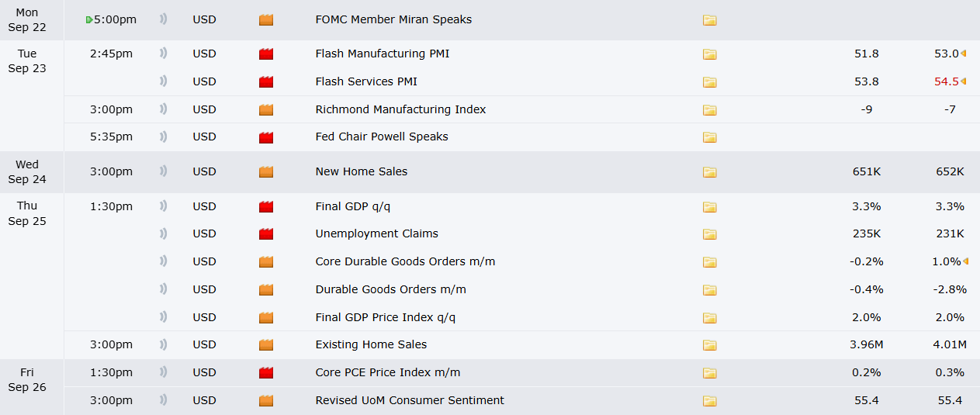980x415 pixels.
Task: Open detail folder for Core PCE Price Index
Action: [x=709, y=373]
